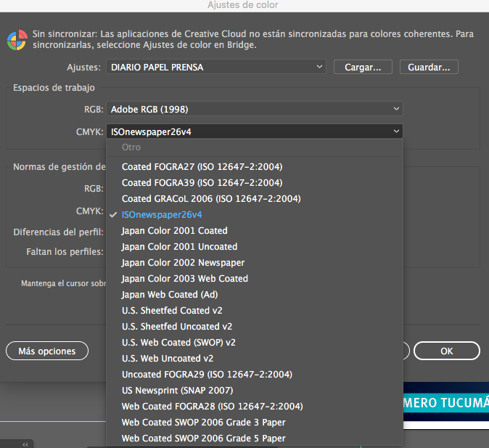Click the Cargar... button
Screen dimensions: 489x448
click(x=363, y=67)
